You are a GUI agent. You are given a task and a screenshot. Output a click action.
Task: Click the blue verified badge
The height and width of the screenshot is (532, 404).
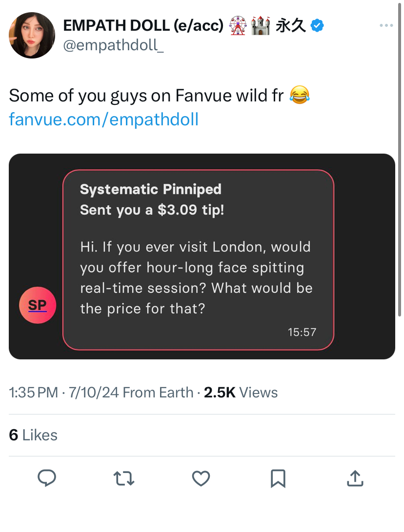pos(317,25)
